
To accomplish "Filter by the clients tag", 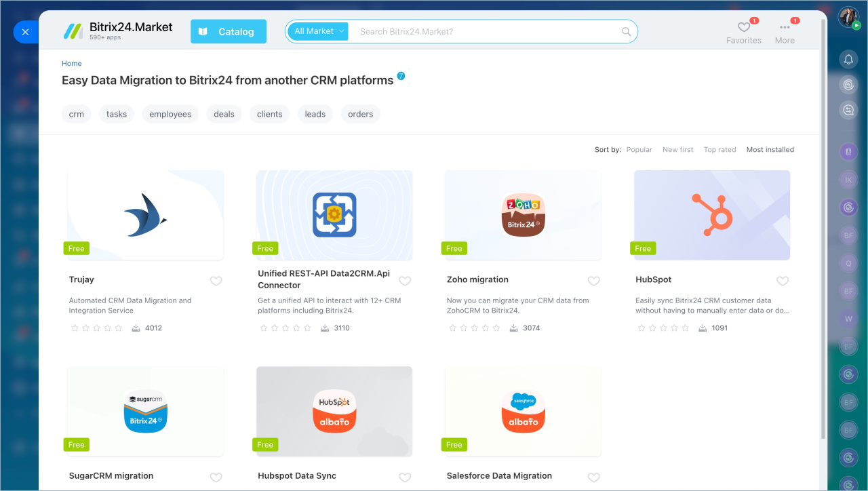I will pyautogui.click(x=270, y=114).
